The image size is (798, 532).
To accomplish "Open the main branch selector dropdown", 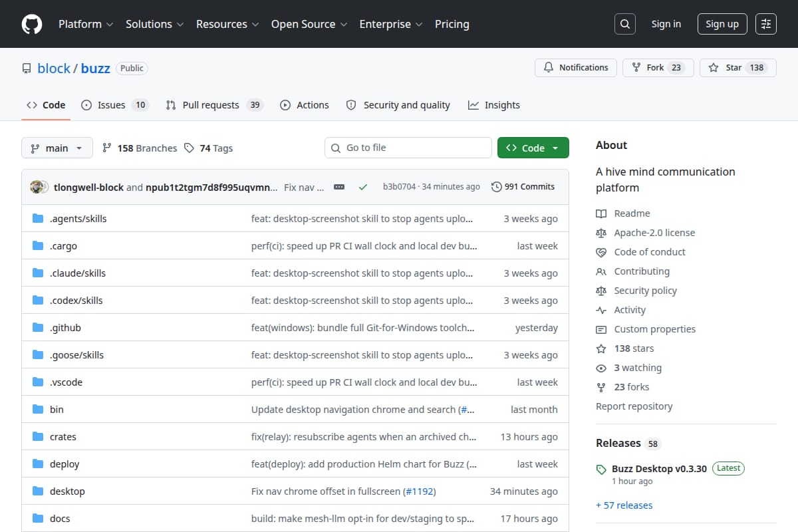I will tap(57, 148).
